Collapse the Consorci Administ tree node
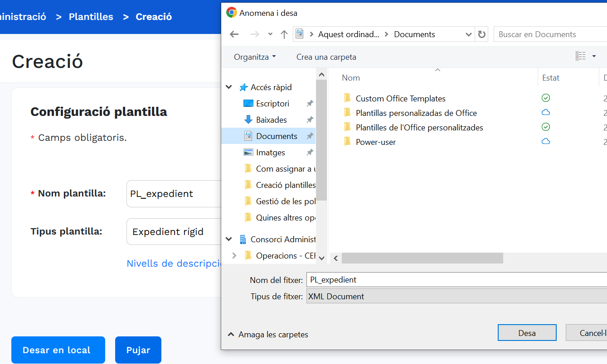607x364 pixels. pyautogui.click(x=229, y=239)
